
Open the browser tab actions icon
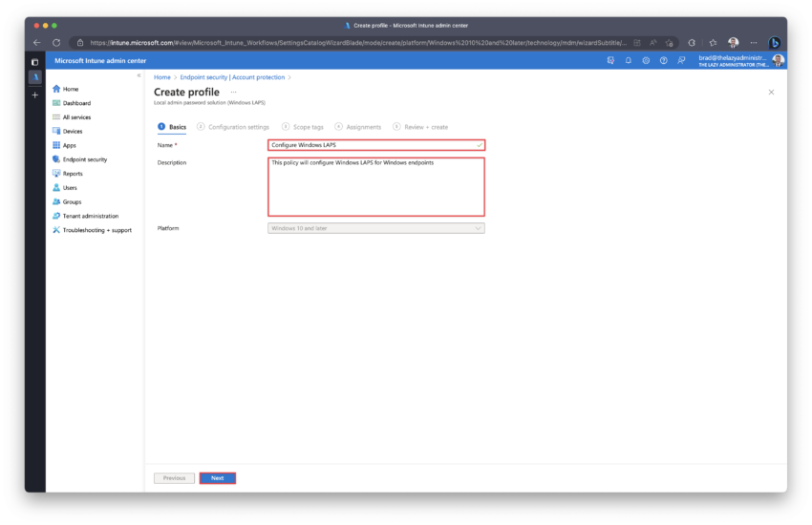click(34, 62)
